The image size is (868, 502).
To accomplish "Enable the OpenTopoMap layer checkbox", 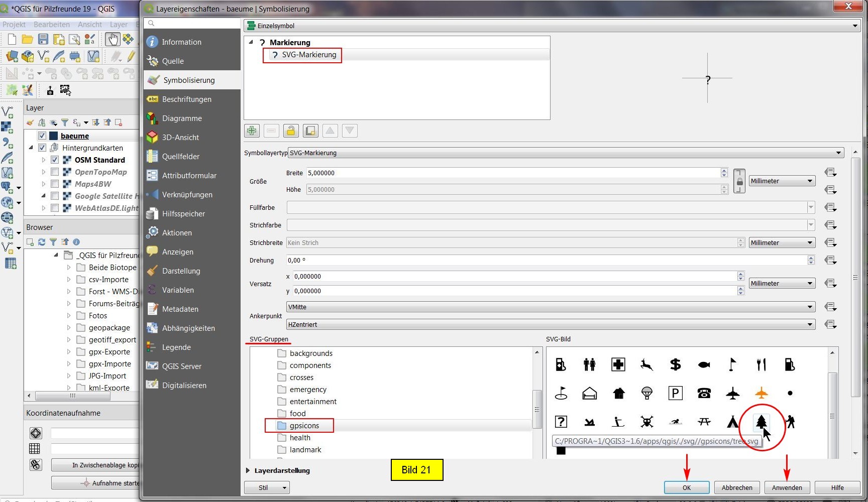I will click(55, 172).
